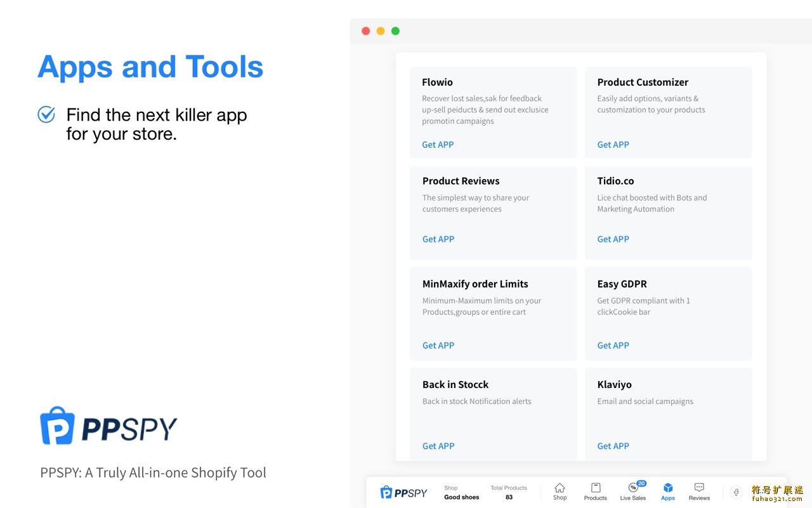The width and height of the screenshot is (812, 508).
Task: Open the Reviews tab in bottom toolbar
Action: 699,491
